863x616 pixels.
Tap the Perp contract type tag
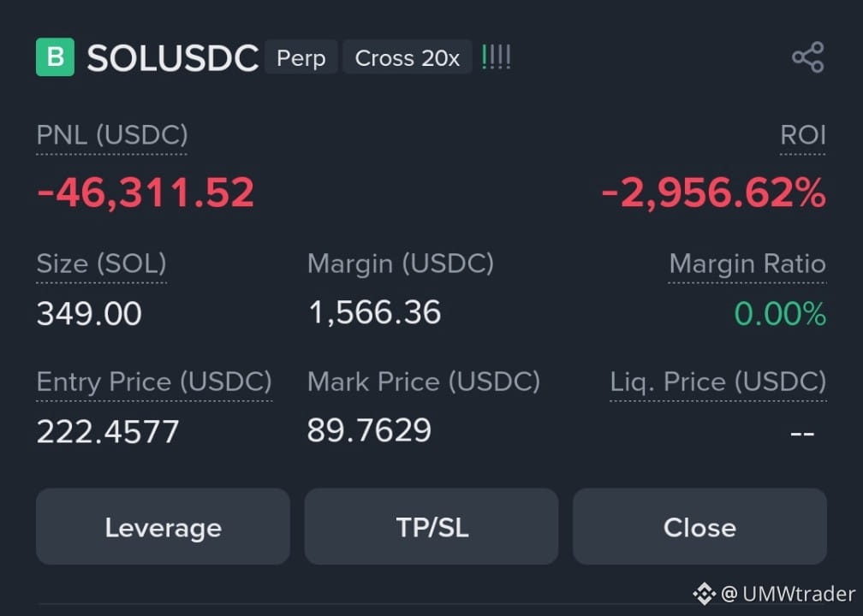[x=301, y=57]
